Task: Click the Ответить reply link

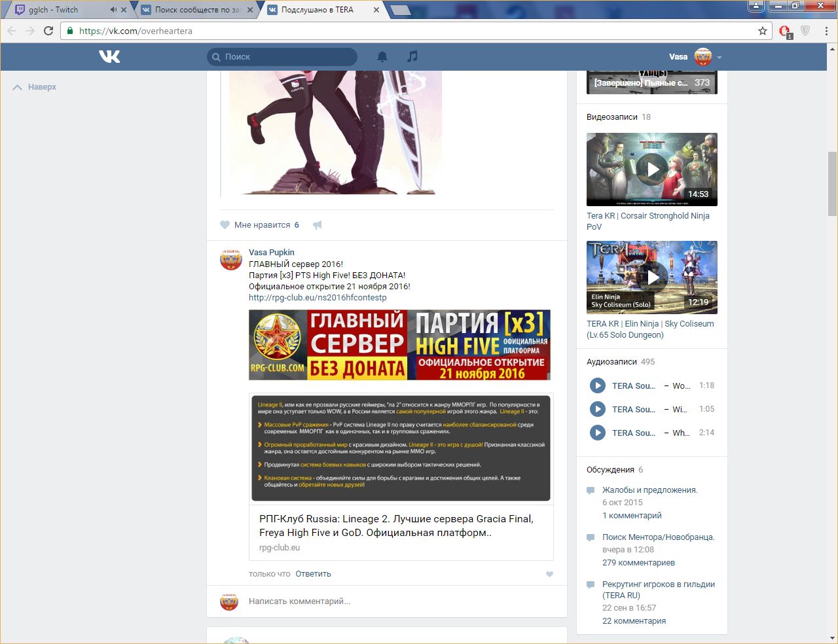Action: click(x=313, y=574)
